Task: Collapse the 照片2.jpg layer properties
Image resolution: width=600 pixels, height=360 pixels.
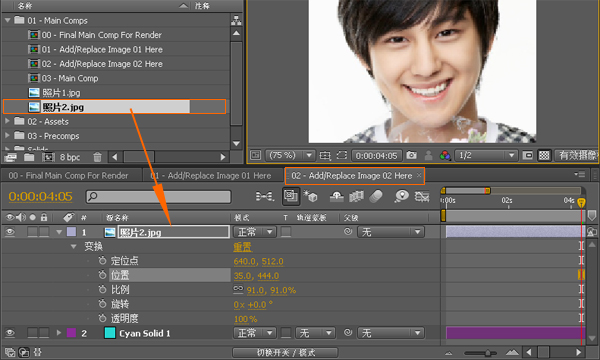Action: (59, 232)
